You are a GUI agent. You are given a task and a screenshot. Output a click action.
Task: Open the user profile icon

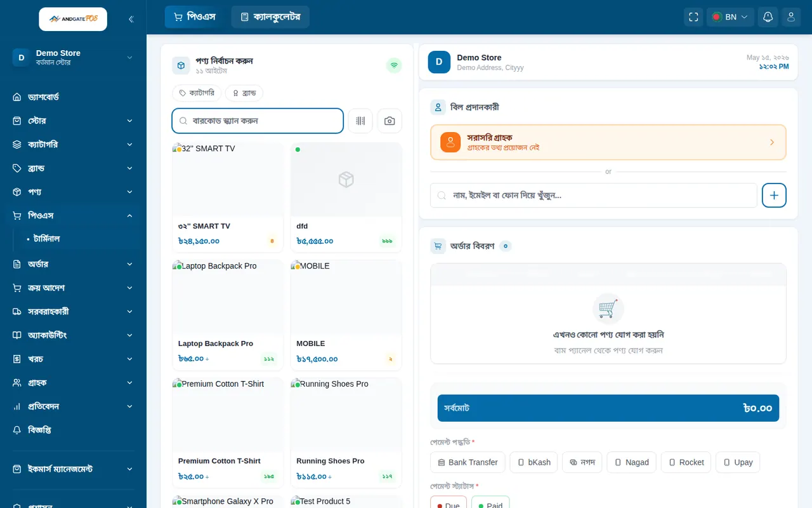(x=791, y=17)
